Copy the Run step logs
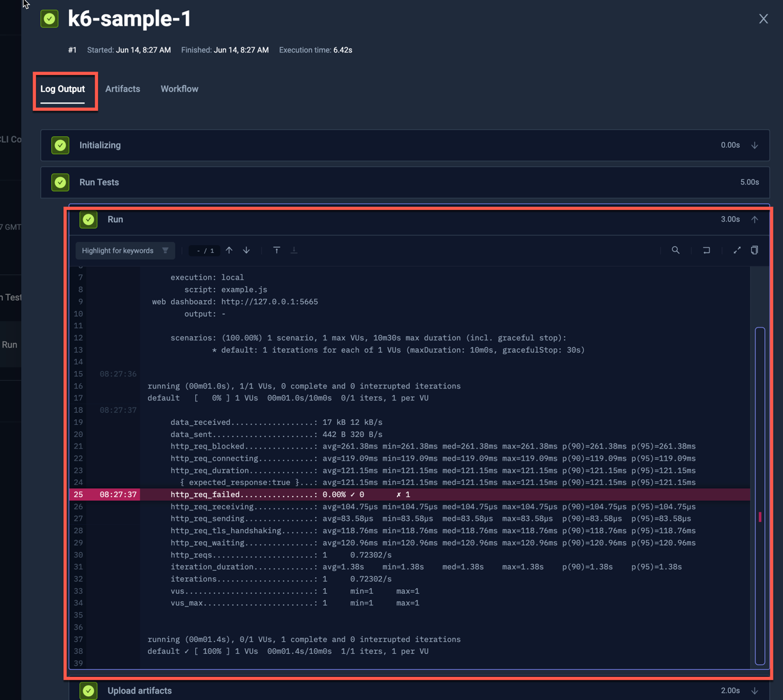This screenshot has height=700, width=783. (x=754, y=250)
